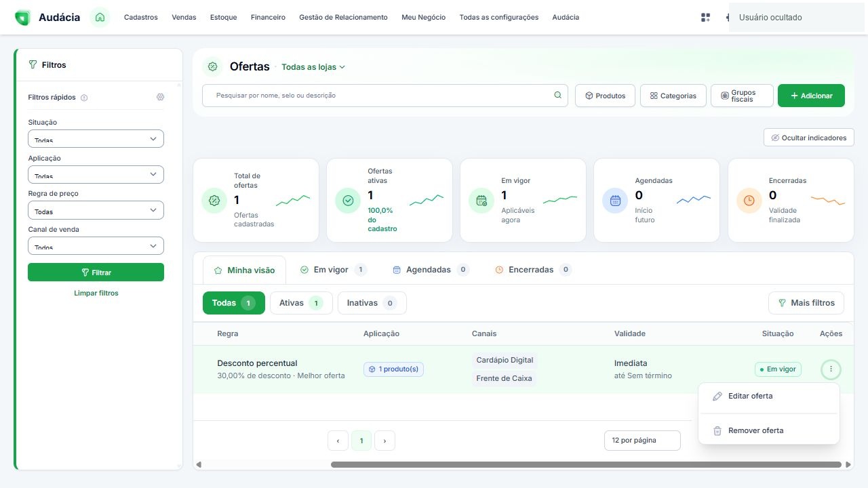Go to the next page arrow
868x488 pixels.
coord(384,441)
